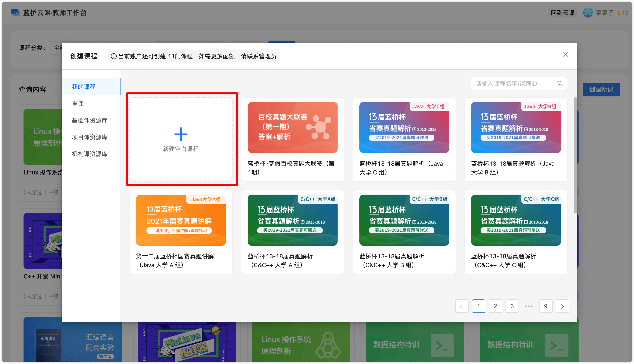Select the 我的课程 sidebar tab
Image resolution: width=634 pixels, height=364 pixels.
pos(84,87)
